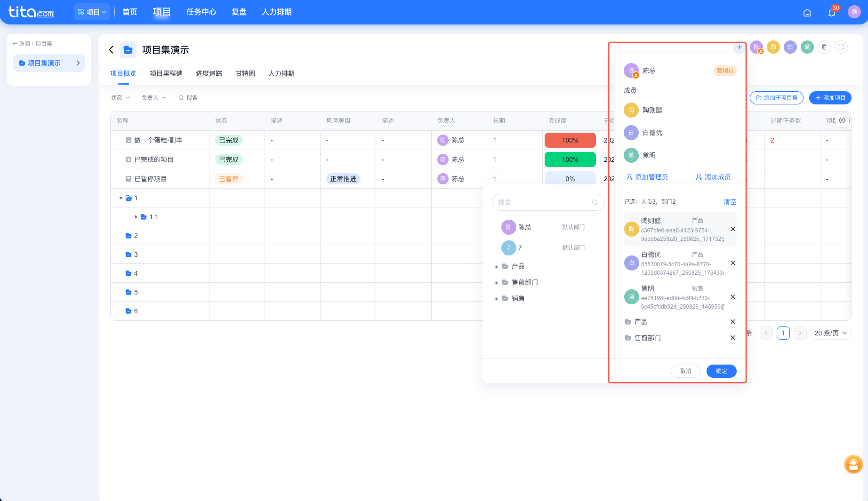
Task: Open the 20 条/页 page size dropdown
Action: point(831,333)
